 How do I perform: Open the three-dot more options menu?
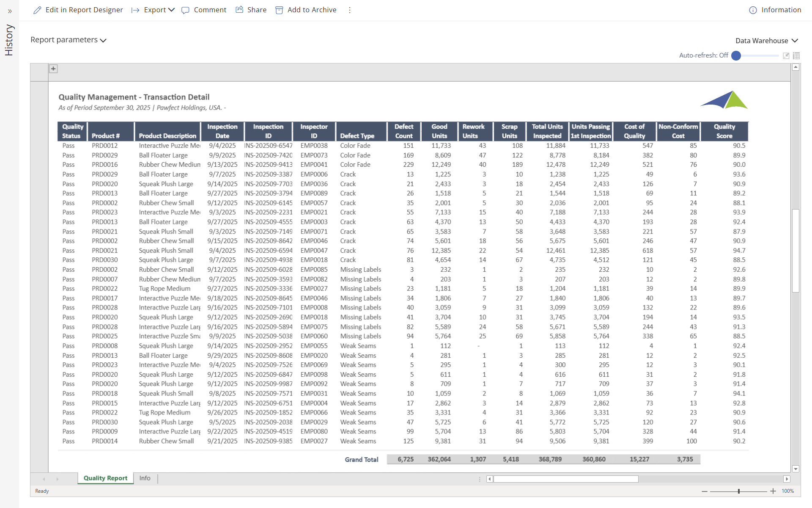tap(350, 10)
